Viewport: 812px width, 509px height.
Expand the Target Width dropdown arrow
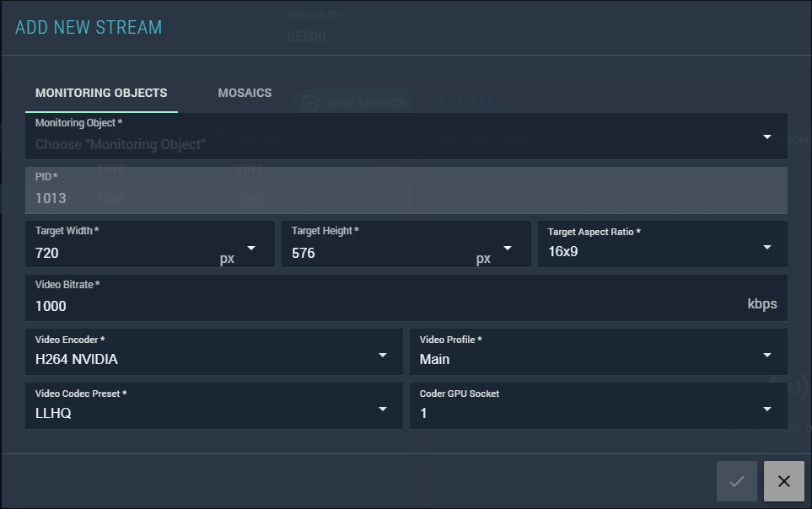click(x=250, y=248)
